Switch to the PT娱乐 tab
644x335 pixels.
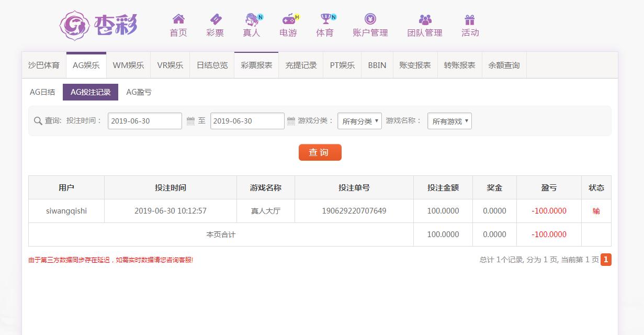(x=342, y=65)
